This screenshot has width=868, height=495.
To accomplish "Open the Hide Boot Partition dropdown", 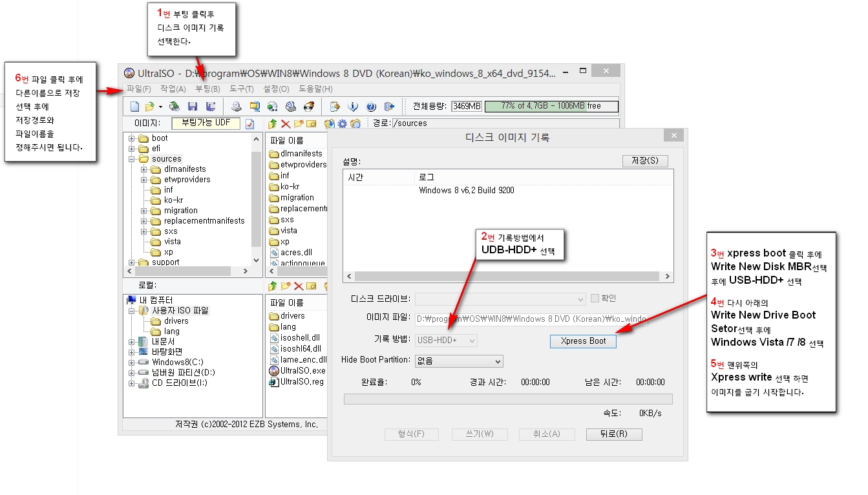I will click(459, 361).
